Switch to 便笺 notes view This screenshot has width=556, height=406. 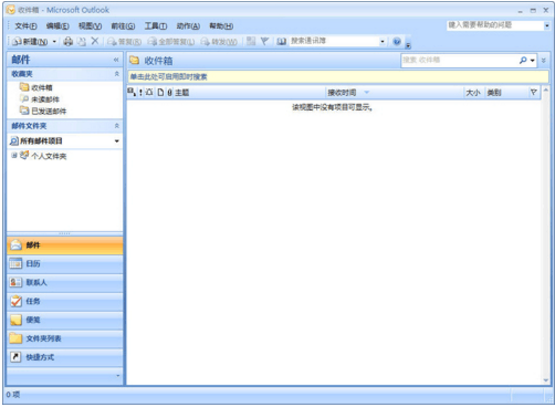(65, 320)
